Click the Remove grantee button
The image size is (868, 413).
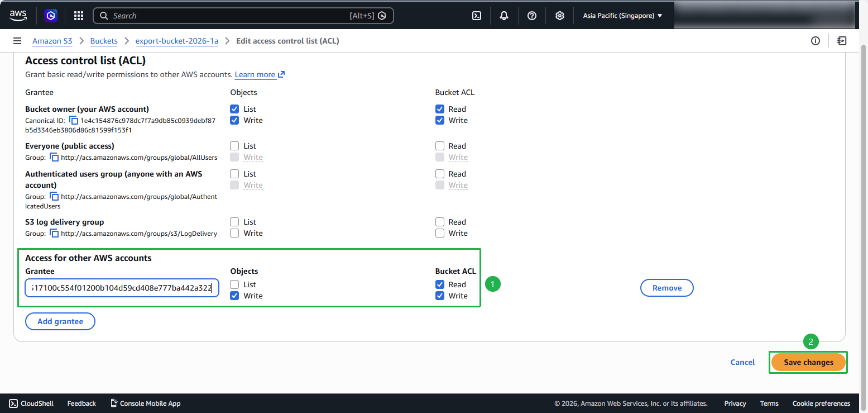(x=667, y=288)
